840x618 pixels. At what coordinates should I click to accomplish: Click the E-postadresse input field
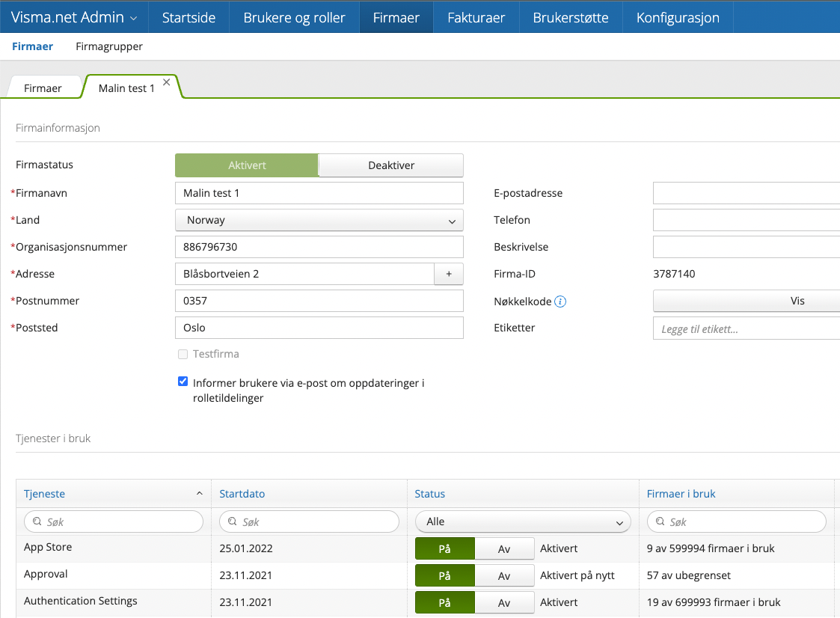click(x=747, y=193)
